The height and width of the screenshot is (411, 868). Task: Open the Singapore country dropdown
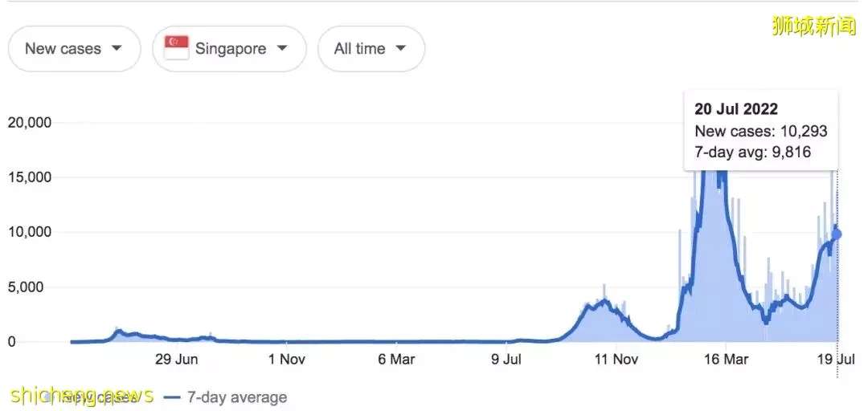pos(229,49)
